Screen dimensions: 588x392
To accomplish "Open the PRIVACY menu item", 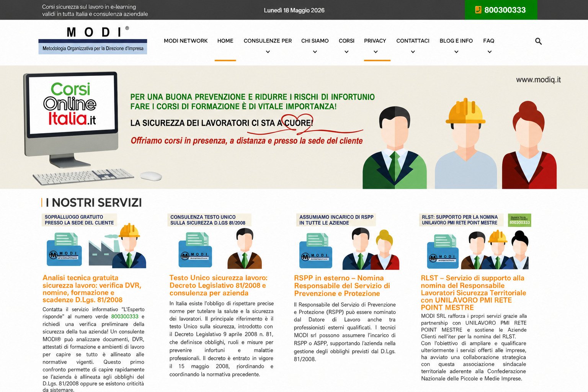I will 375,41.
